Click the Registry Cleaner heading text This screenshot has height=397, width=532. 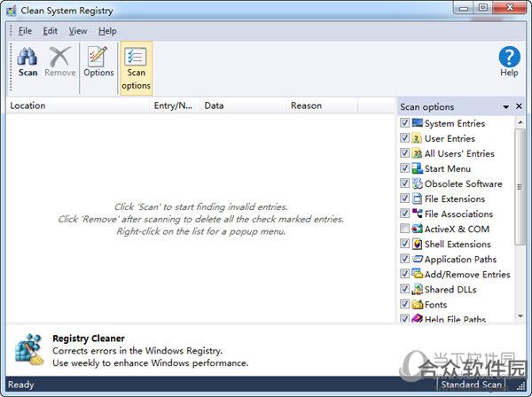click(x=89, y=339)
